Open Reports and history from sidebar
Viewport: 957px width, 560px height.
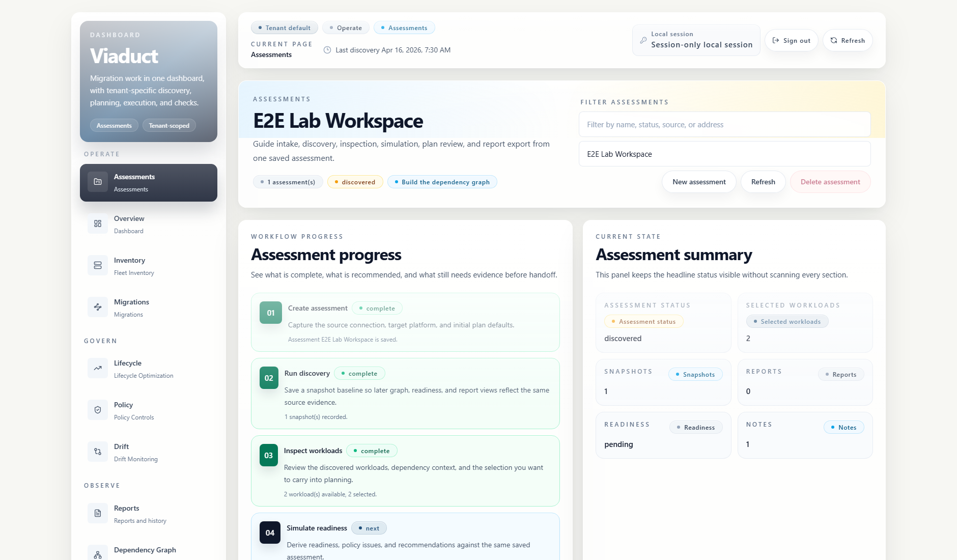point(149,514)
